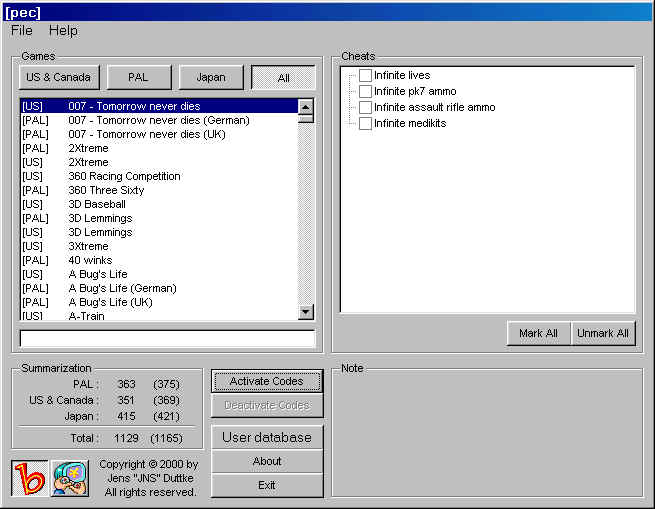Toggle the Infinite medikits checkbox

tap(365, 123)
